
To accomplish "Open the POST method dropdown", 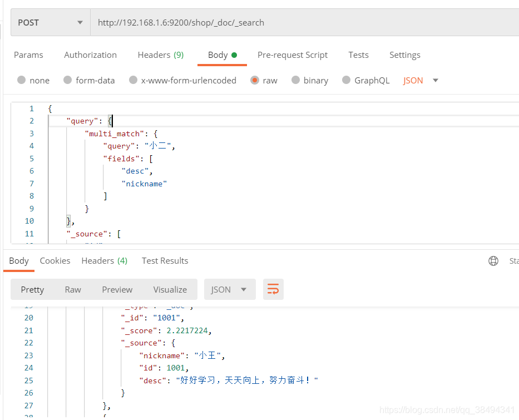I will pyautogui.click(x=50, y=23).
